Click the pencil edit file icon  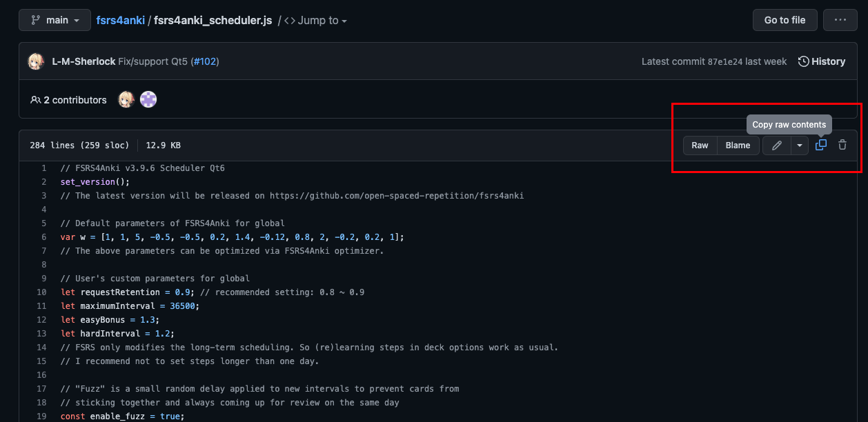777,145
